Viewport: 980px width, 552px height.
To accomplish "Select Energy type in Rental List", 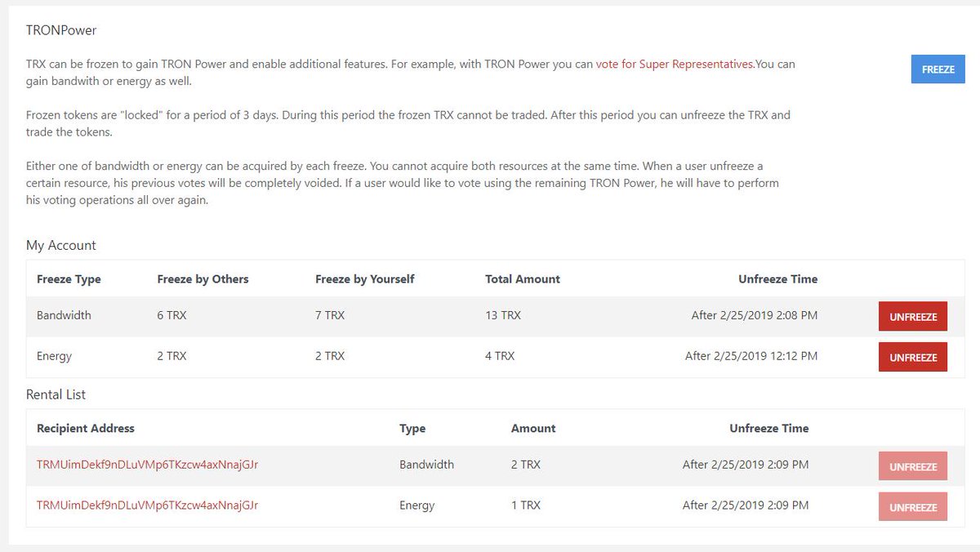I will click(417, 505).
